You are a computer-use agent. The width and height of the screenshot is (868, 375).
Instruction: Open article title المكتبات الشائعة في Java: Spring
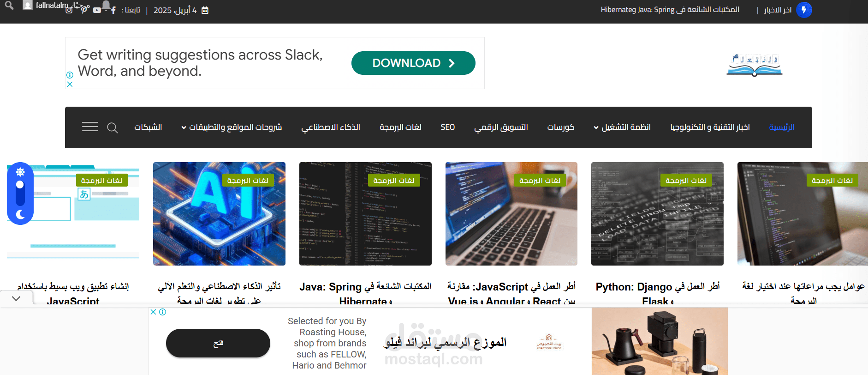(x=365, y=293)
